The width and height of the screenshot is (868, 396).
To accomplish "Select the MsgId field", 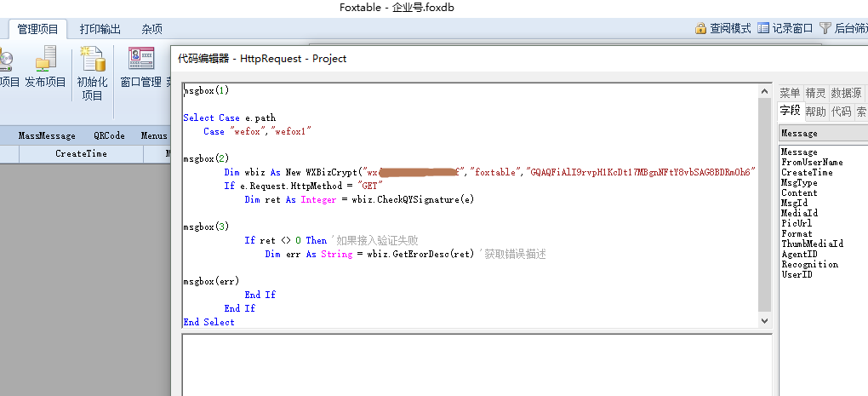I will [x=794, y=203].
